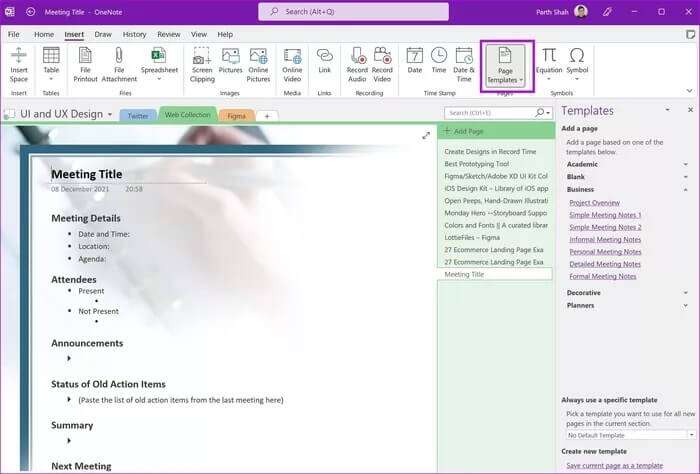Screen dimensions: 700x474
Task: Open Page Templates button
Action: pyautogui.click(x=505, y=66)
